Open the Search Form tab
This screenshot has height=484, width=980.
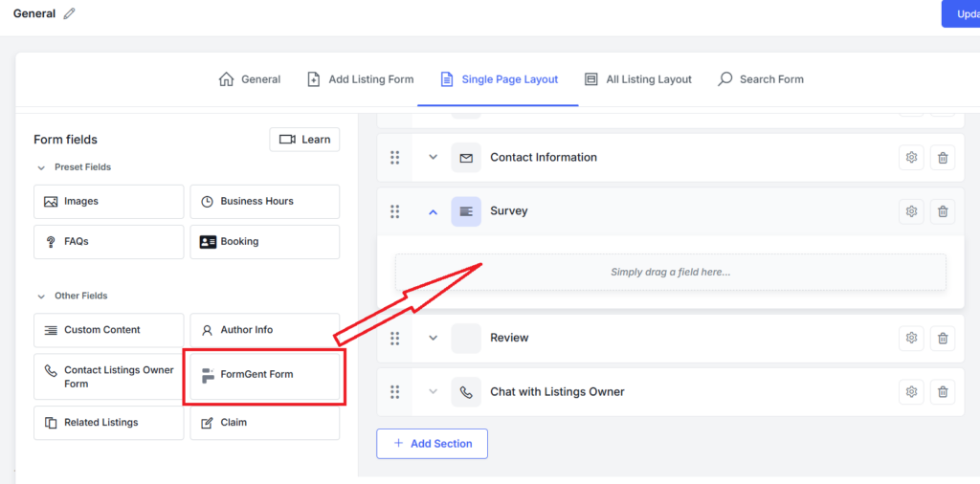pyautogui.click(x=761, y=79)
